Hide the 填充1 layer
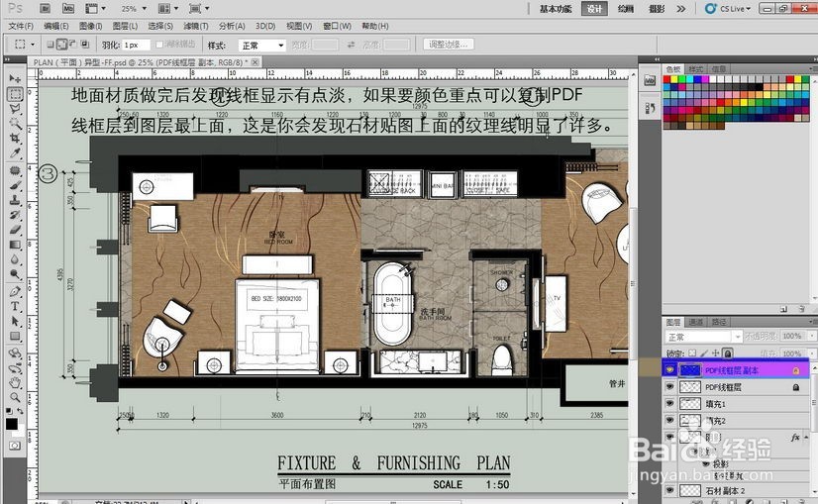818x504 pixels. pyautogui.click(x=669, y=403)
